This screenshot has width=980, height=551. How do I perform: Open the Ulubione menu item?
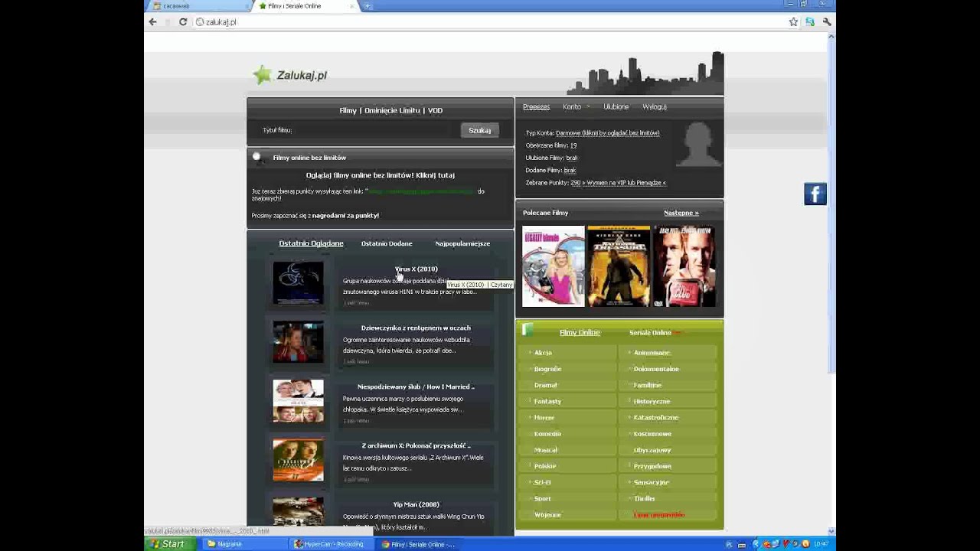(616, 107)
